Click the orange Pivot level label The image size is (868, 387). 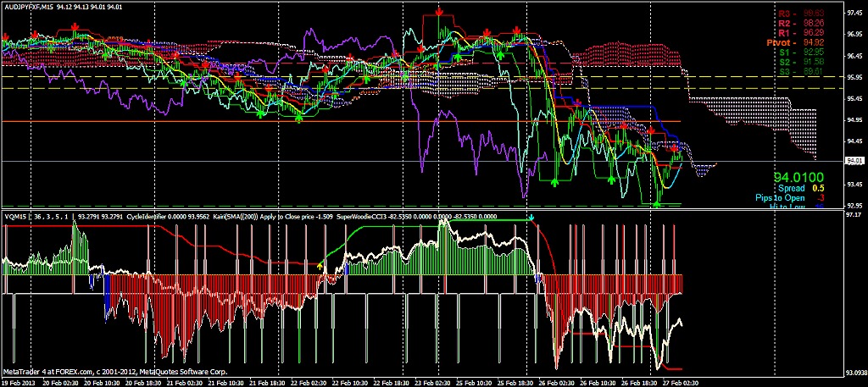click(776, 42)
